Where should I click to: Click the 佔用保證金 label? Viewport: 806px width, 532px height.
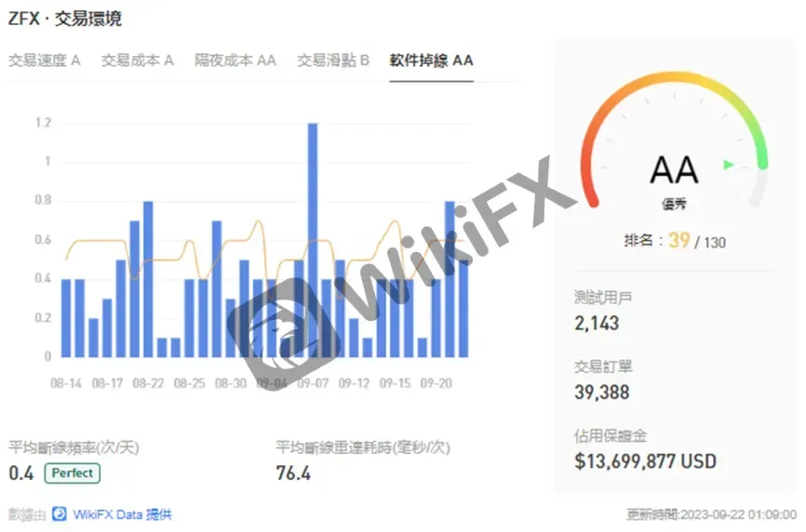pos(611,436)
